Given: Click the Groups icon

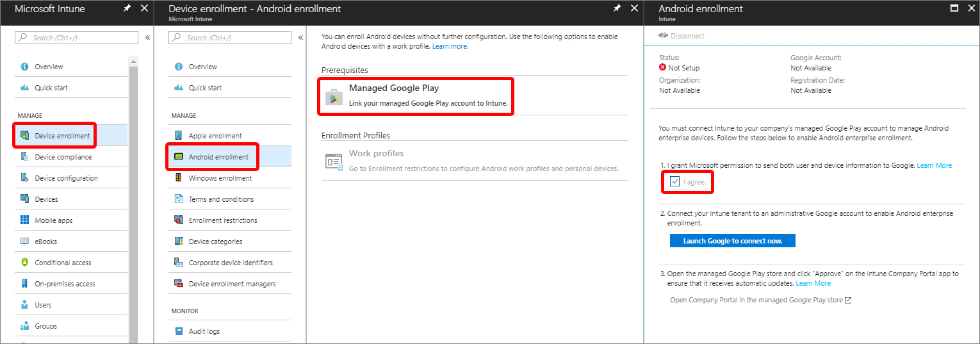Looking at the screenshot, I should 24,326.
